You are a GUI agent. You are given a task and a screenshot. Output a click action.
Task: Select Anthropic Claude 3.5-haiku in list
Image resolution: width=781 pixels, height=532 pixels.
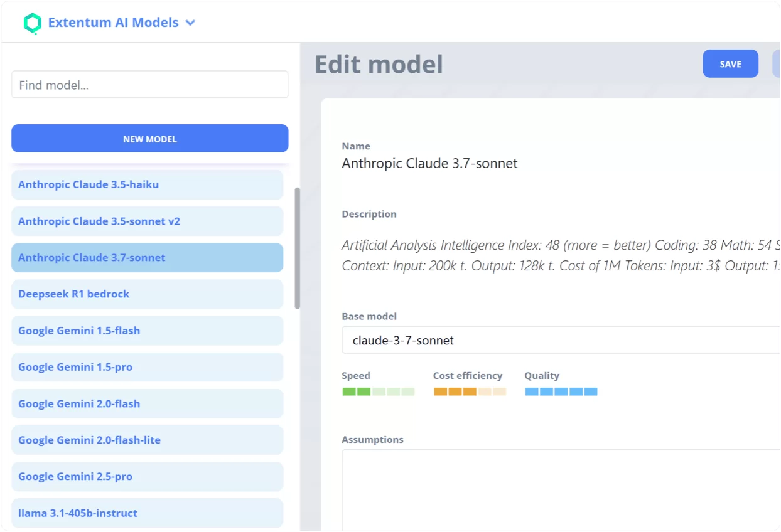pos(148,184)
